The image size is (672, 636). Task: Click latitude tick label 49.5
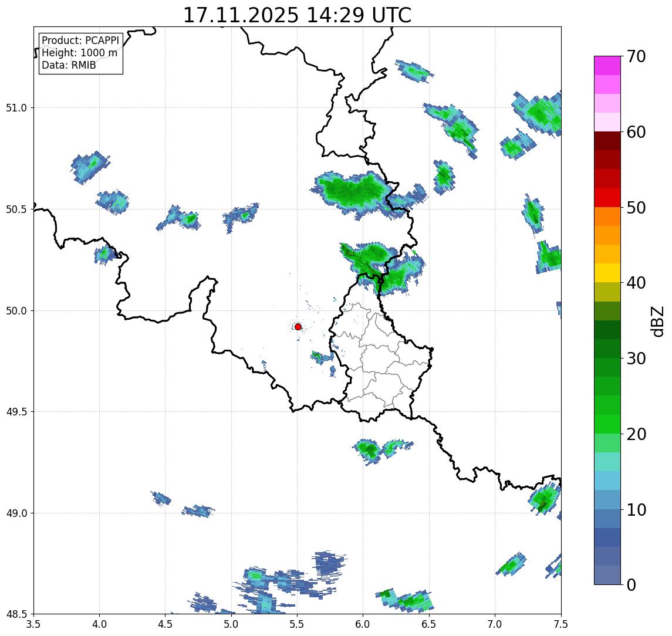pos(16,412)
